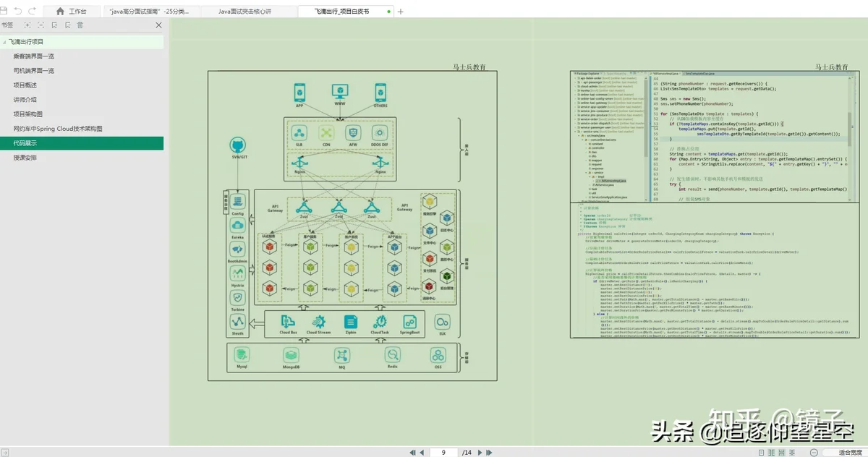Collapse the 飞滴出行项目 bookmark tree
The height and width of the screenshot is (457, 868).
pyautogui.click(x=4, y=42)
